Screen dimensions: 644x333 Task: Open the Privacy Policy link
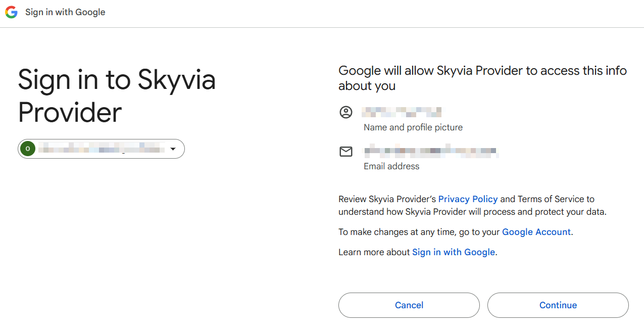[468, 199]
